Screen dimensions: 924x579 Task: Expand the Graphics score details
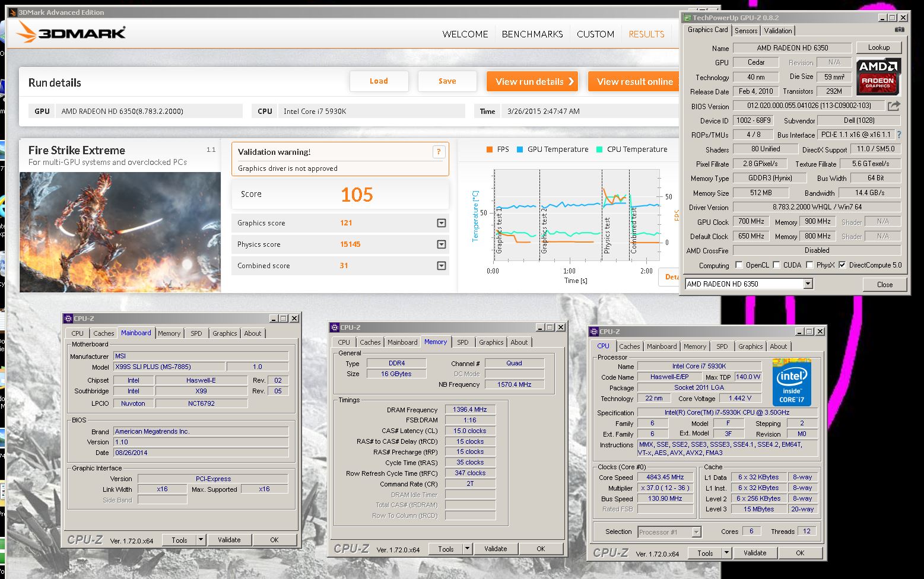click(442, 223)
